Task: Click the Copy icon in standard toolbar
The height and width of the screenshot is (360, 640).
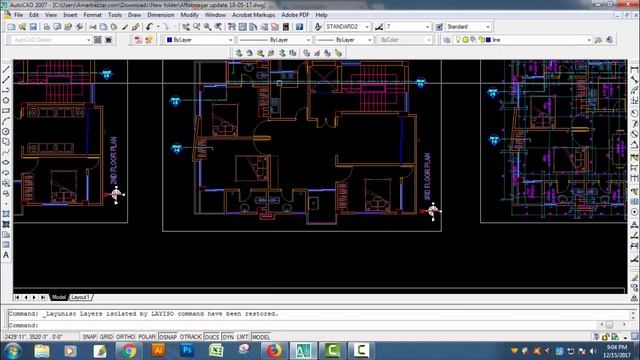Action: 104,27
